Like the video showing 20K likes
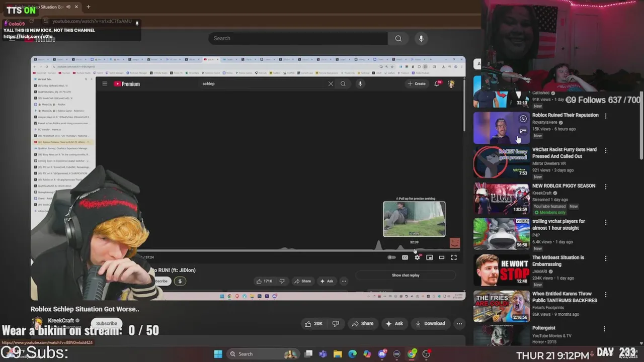The height and width of the screenshot is (362, 644). pos(313,324)
